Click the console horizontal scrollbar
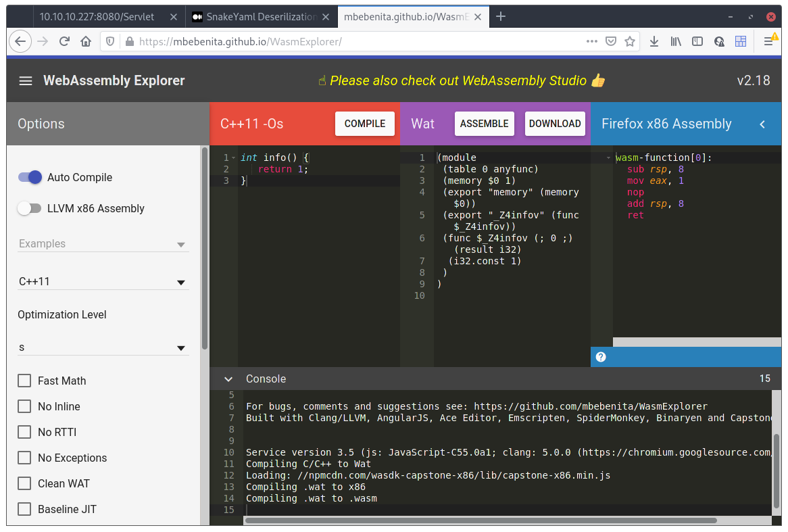 480,521
